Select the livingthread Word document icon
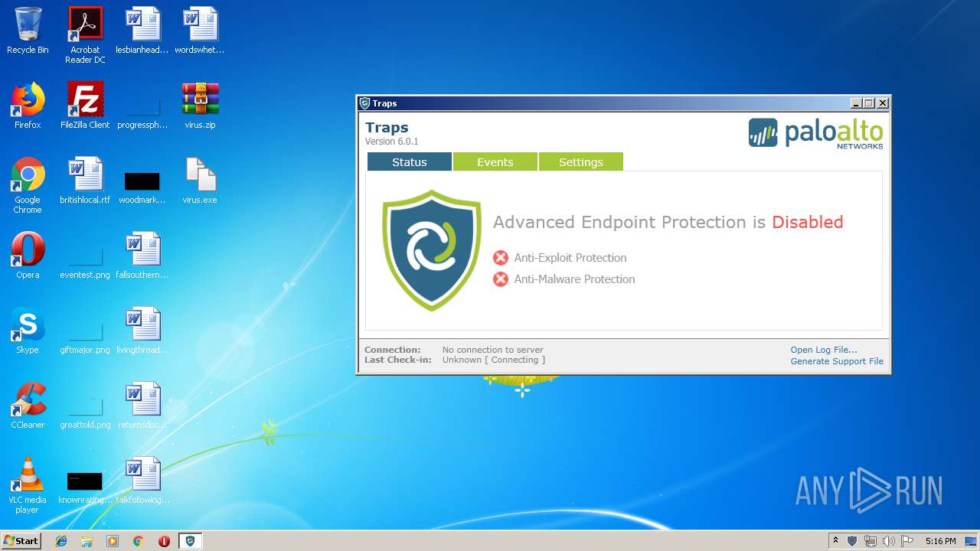980x551 pixels. pos(142,331)
